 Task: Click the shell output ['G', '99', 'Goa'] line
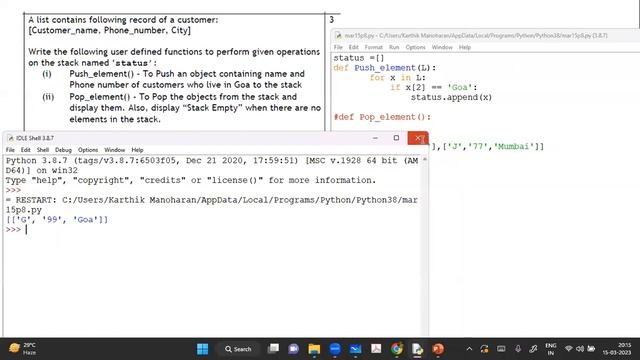[x=57, y=220]
